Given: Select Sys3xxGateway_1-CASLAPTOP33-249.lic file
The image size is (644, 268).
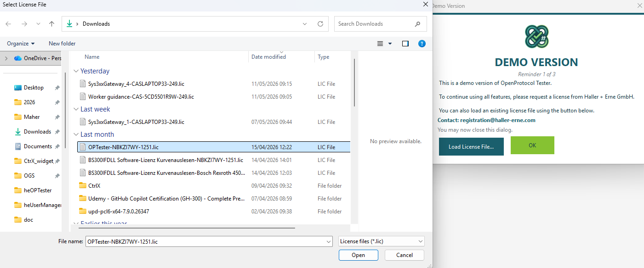Looking at the screenshot, I should click(213, 122).
